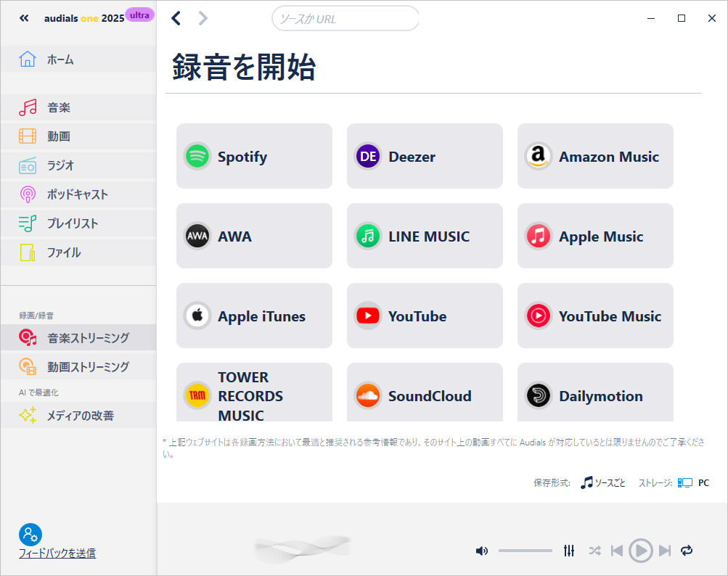Skip to the next track
The width and height of the screenshot is (728, 576).
[665, 551]
